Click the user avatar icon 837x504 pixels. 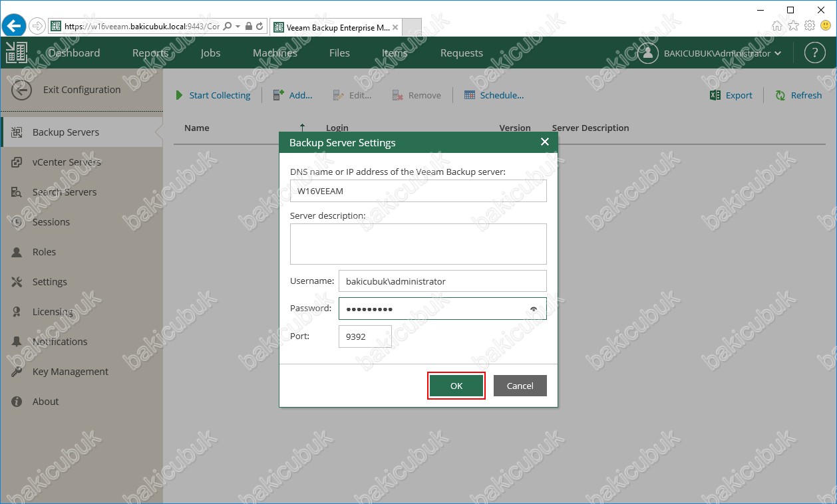point(648,53)
